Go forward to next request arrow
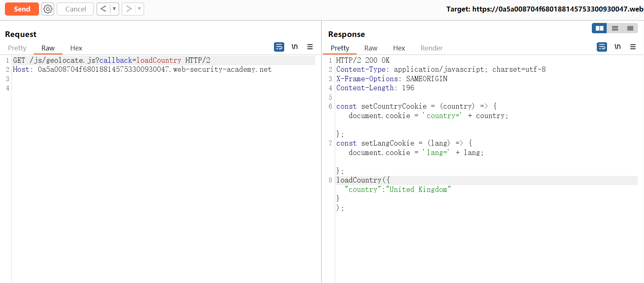644x283 pixels. click(x=129, y=9)
